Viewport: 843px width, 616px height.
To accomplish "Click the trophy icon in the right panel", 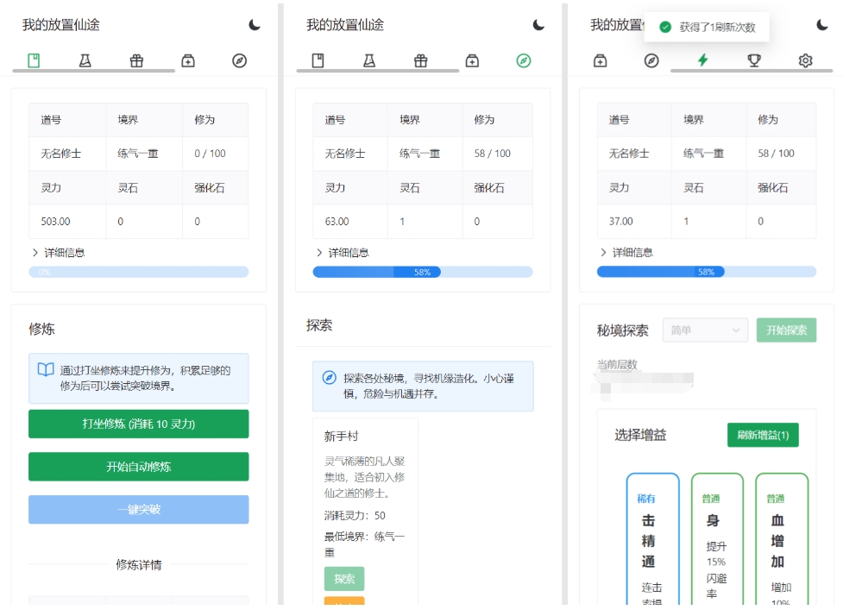I will click(754, 60).
